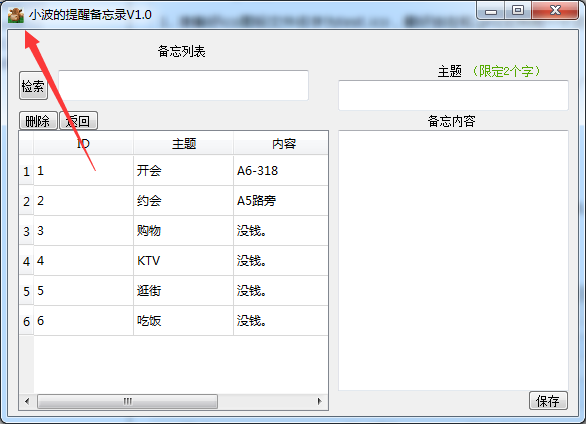Select the 约会 subject cell

183,201
